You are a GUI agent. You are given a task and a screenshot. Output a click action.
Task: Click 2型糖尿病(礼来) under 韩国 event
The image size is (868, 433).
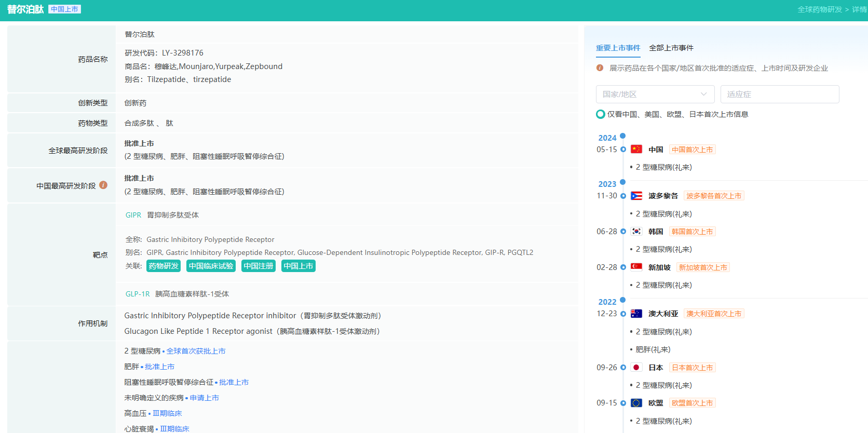point(664,249)
